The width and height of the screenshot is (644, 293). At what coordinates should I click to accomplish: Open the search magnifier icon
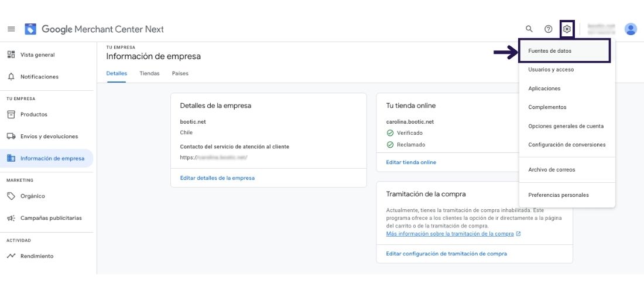[x=529, y=29]
